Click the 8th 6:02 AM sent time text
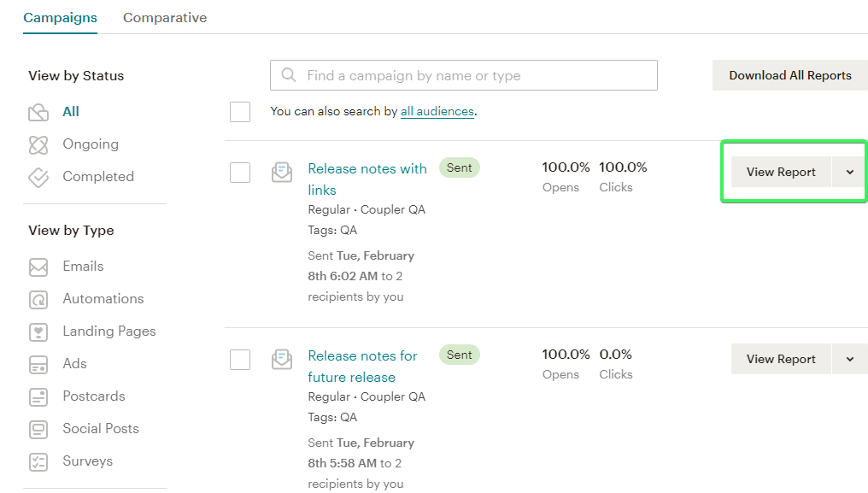This screenshot has width=868, height=493. (x=343, y=276)
